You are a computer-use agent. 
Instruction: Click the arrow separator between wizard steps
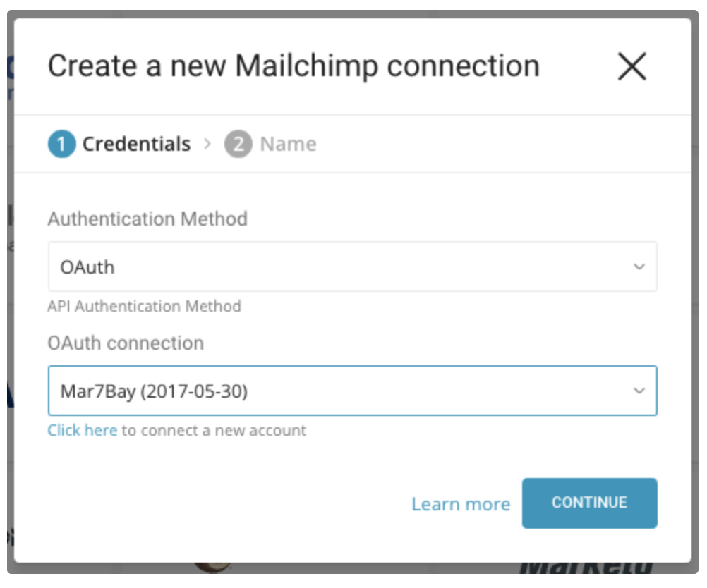tap(207, 144)
